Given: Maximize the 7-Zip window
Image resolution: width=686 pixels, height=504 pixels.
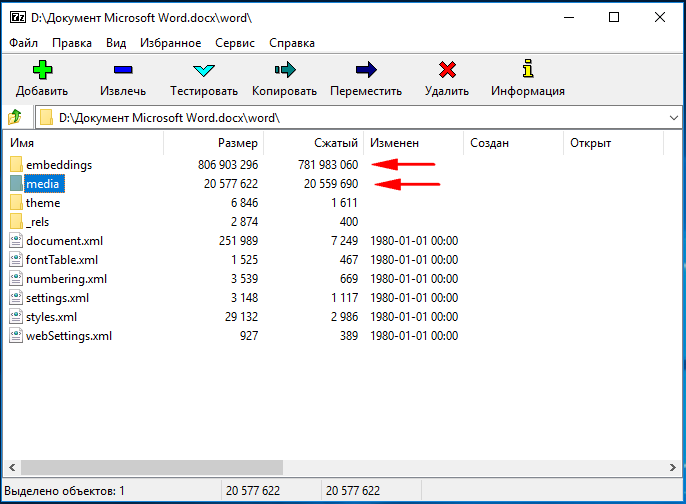Looking at the screenshot, I should (614, 18).
